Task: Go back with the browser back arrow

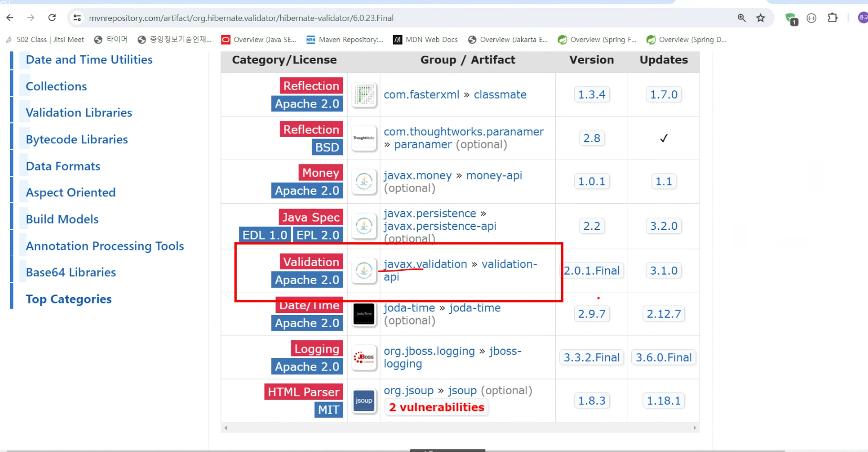Action: [x=10, y=18]
